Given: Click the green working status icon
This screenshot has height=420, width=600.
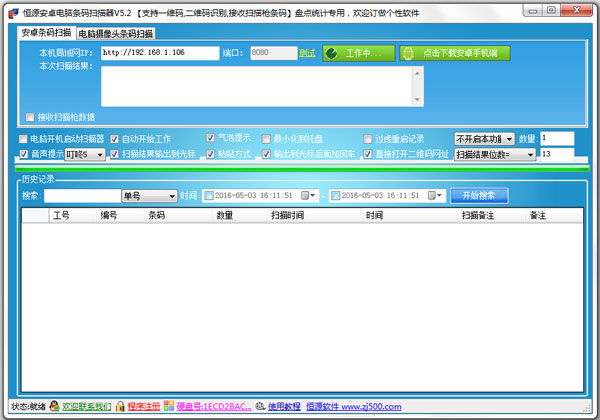Looking at the screenshot, I should (x=331, y=53).
